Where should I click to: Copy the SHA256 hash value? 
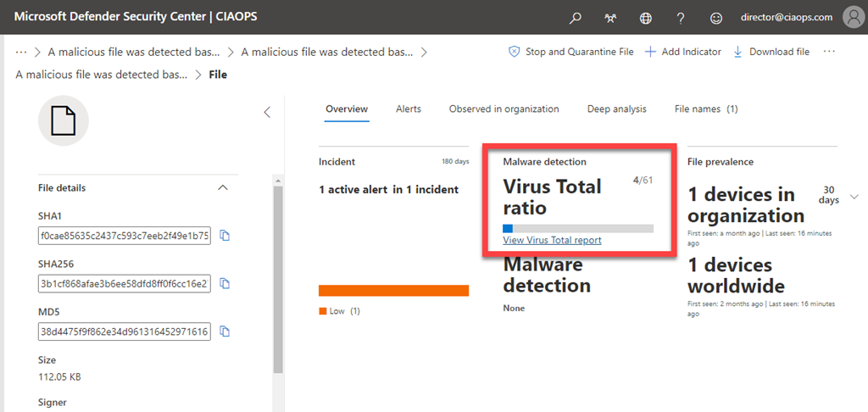pyautogui.click(x=225, y=283)
